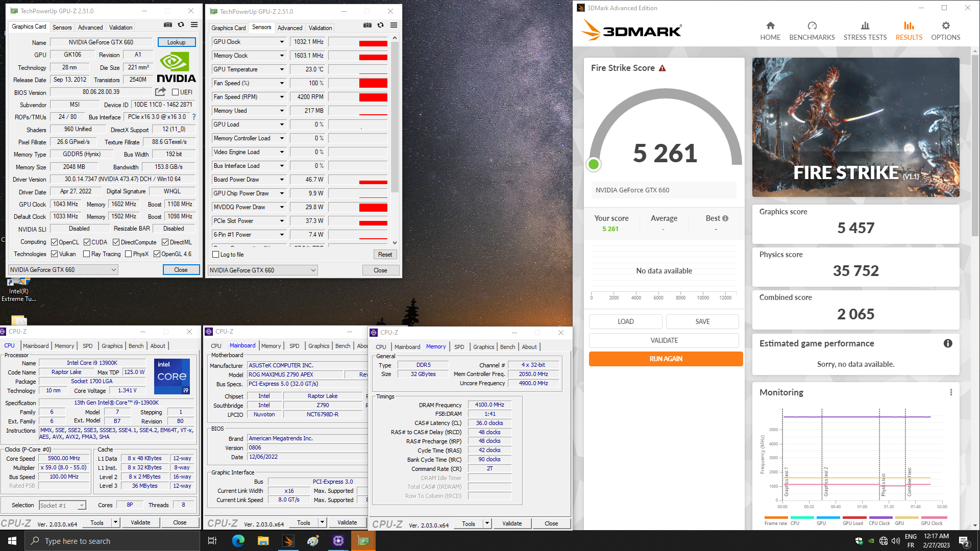Toggle PhysX checkbox

pyautogui.click(x=128, y=254)
